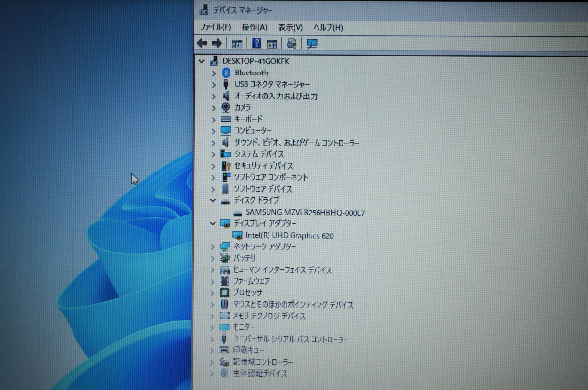588x390 pixels.
Task: Select the Bluetooth category icon
Action: [226, 73]
